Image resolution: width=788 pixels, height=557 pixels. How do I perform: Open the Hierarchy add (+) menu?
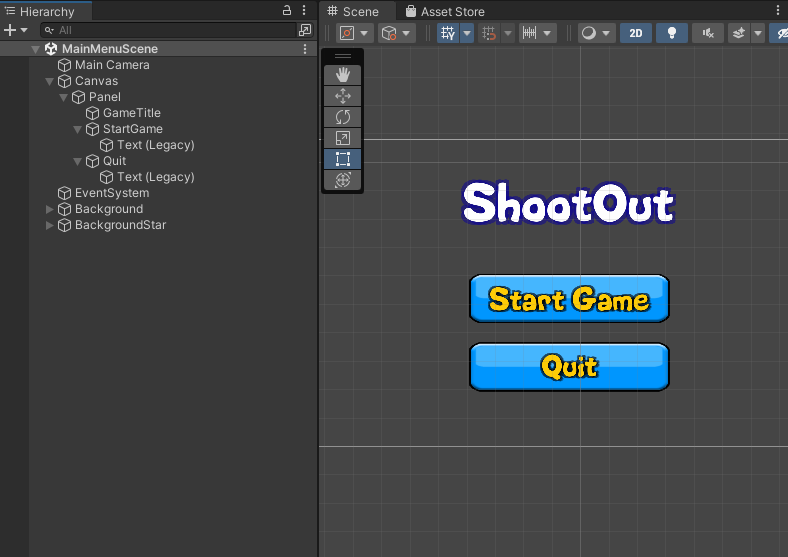click(x=15, y=30)
